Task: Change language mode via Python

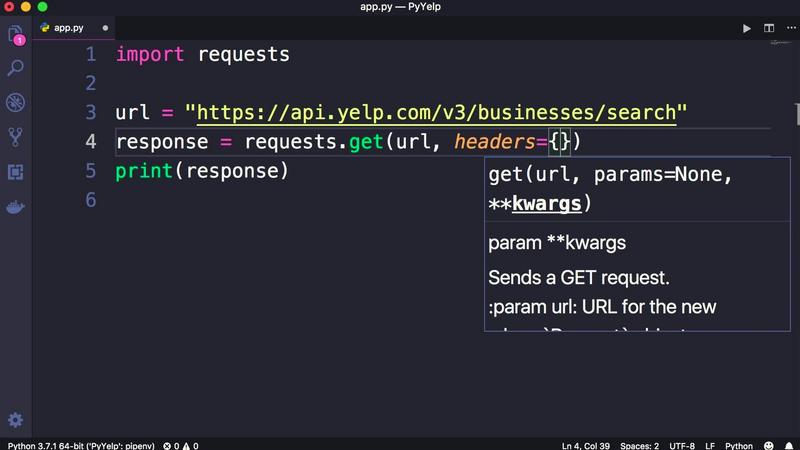Action: click(x=739, y=445)
